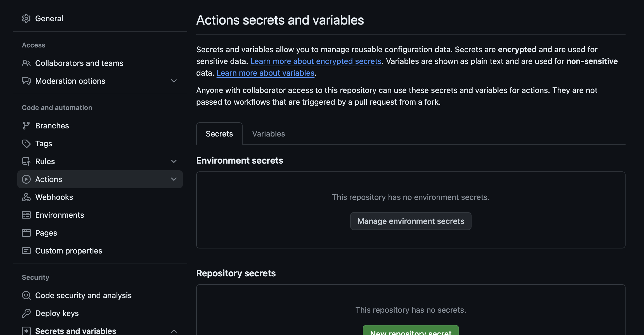Screen dimensions: 644x335
Task: Collapse the Secrets and variables section
Action: pyautogui.click(x=174, y=331)
